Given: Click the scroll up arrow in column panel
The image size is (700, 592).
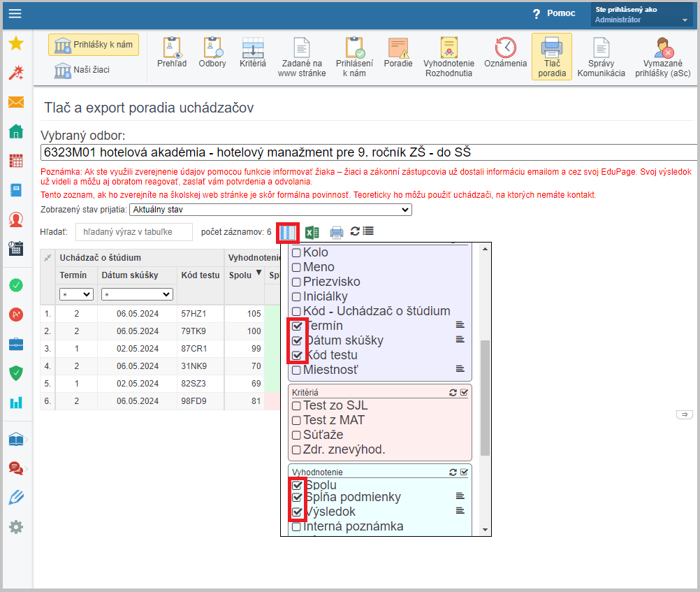Looking at the screenshot, I should point(486,248).
